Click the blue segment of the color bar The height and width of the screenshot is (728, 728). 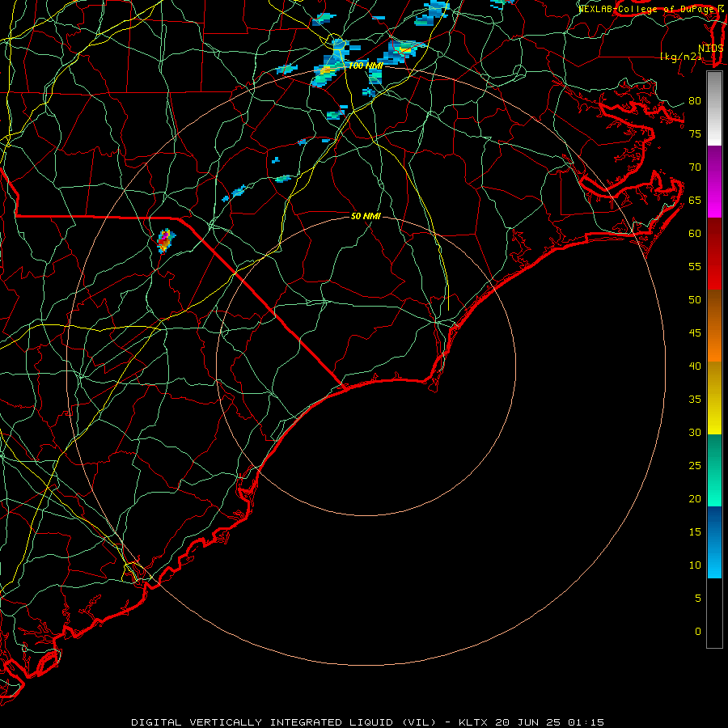[x=714, y=542]
